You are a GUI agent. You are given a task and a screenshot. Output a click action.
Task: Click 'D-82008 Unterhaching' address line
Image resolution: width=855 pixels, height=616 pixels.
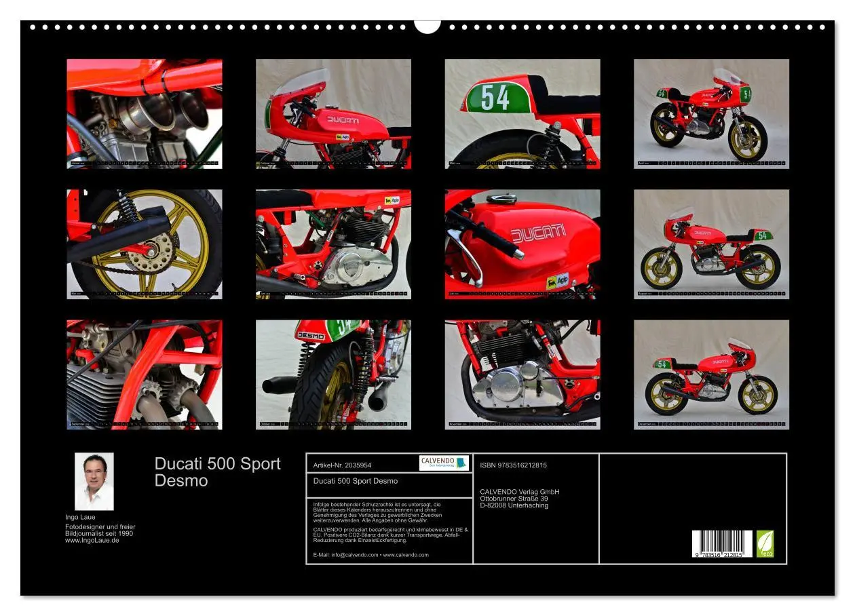514,505
